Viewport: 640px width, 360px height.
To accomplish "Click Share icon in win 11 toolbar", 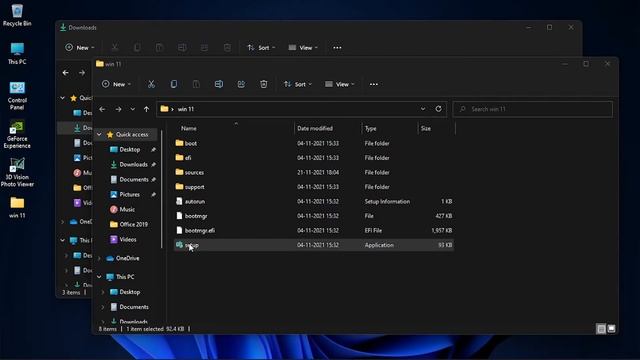I will click(241, 84).
